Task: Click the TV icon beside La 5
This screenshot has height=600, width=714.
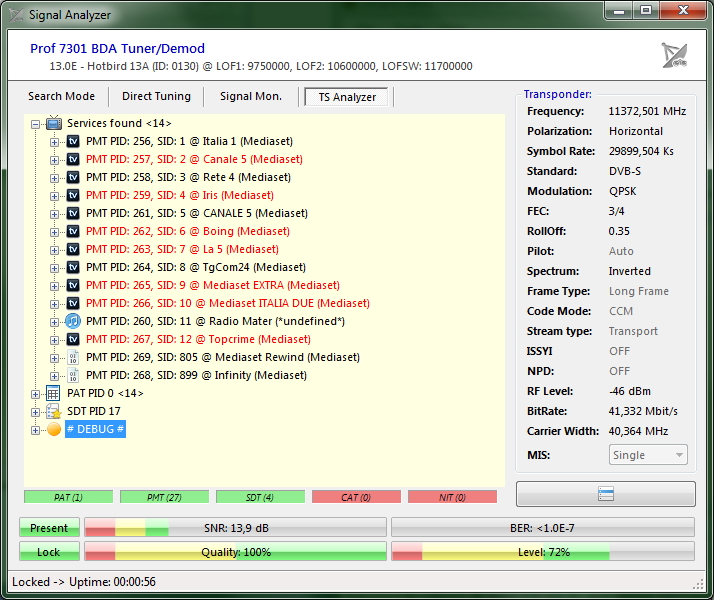Action: pos(73,249)
